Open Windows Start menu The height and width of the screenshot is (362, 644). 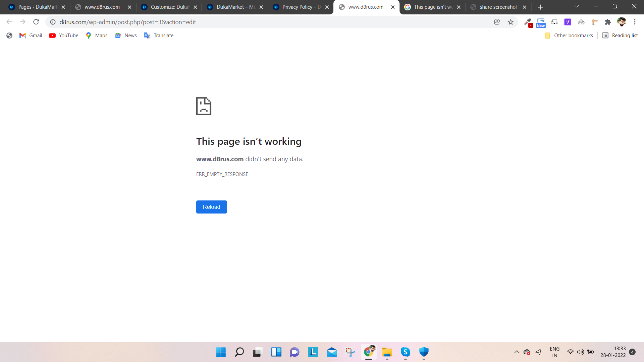pos(221,352)
